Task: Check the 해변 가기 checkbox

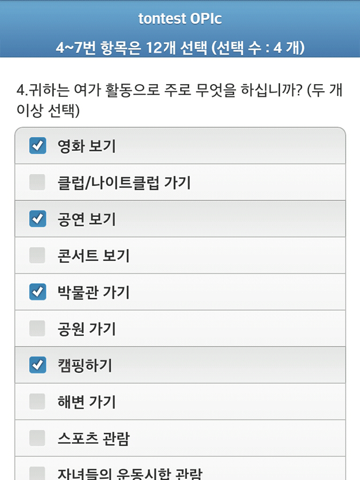Action: tap(37, 401)
